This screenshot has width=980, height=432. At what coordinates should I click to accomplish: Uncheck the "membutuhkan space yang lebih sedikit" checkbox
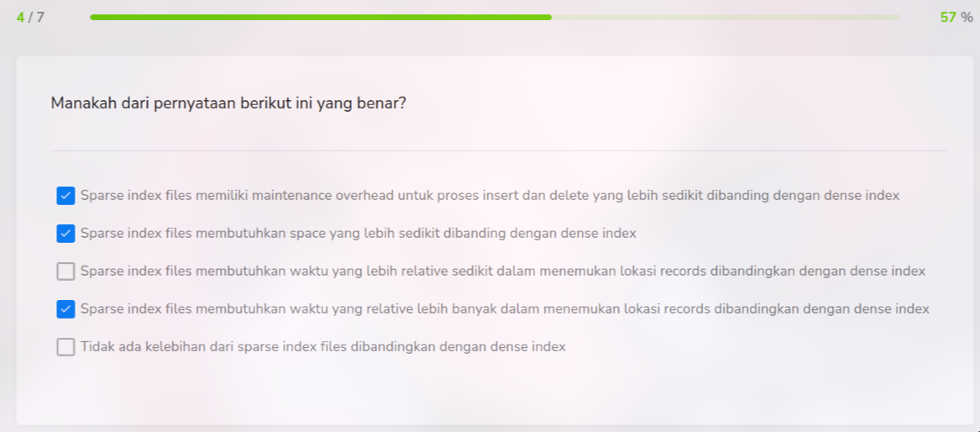pos(66,234)
